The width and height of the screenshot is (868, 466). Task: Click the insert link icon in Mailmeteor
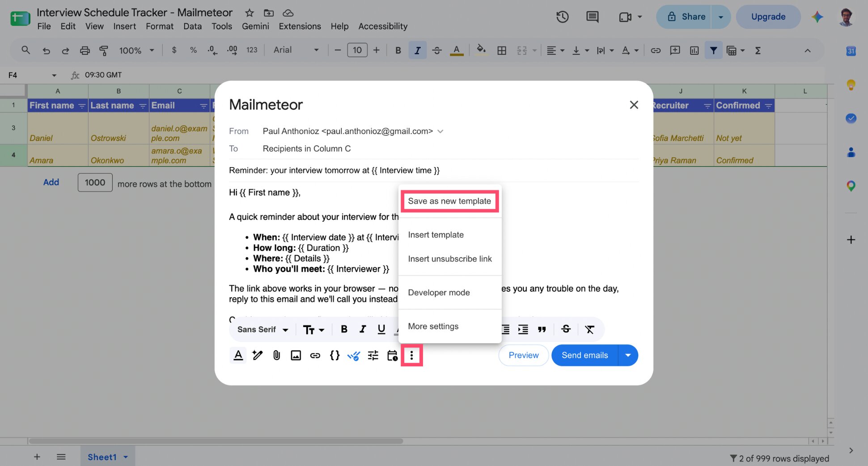click(315, 356)
